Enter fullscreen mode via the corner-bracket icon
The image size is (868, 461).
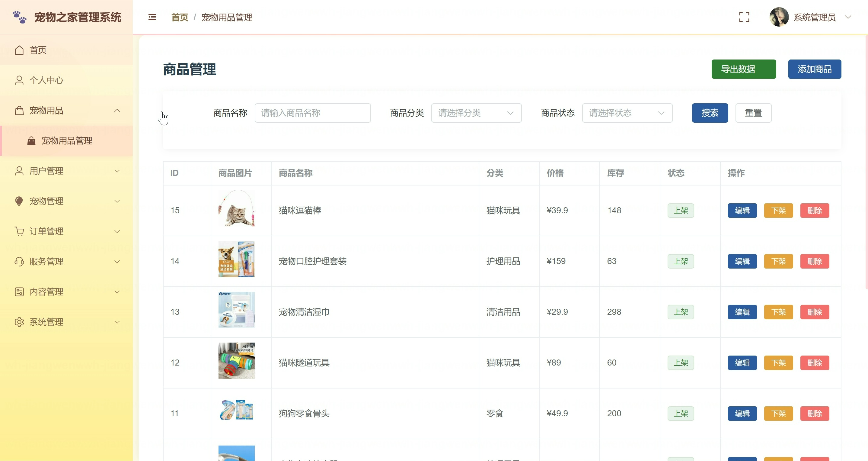pos(744,17)
